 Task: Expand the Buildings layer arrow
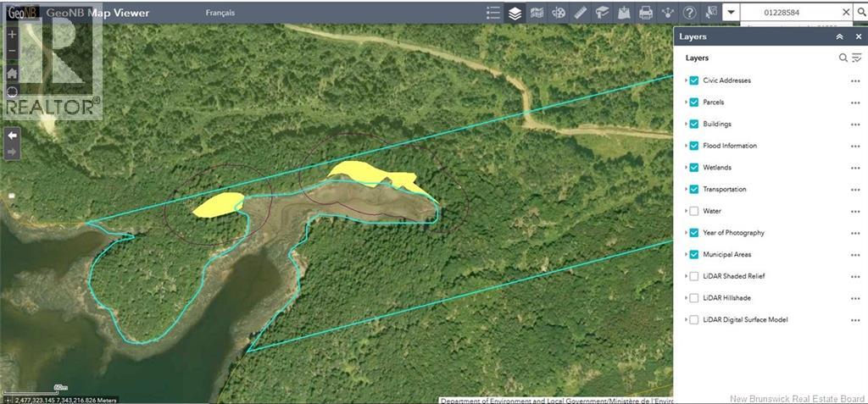tap(686, 124)
